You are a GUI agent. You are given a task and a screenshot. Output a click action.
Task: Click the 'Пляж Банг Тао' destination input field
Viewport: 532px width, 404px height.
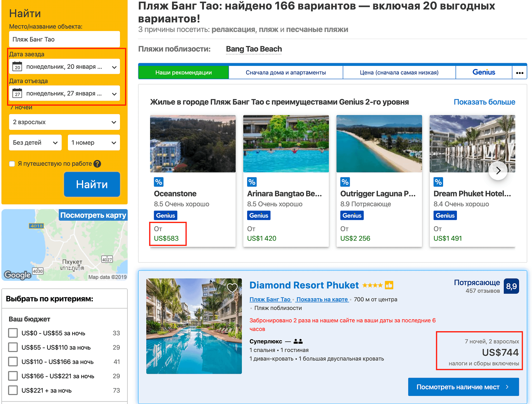(64, 39)
